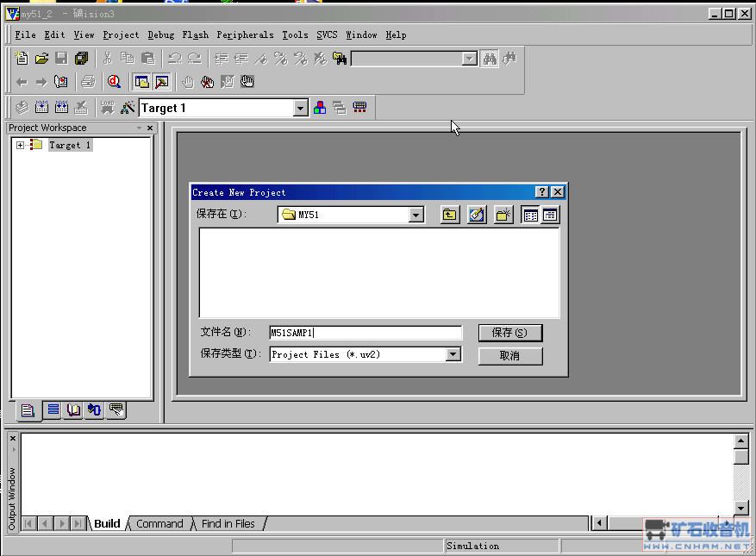
Task: Select the Functions tab in Project Workspace
Action: coord(95,409)
